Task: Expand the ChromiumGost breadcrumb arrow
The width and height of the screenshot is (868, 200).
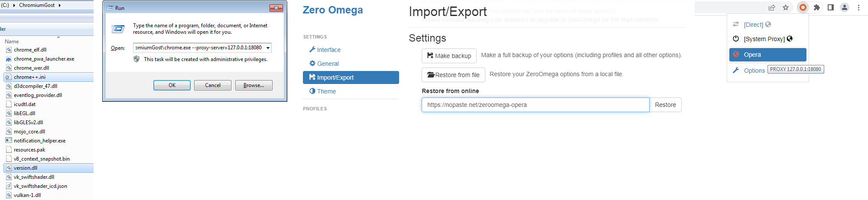Action: click(59, 5)
